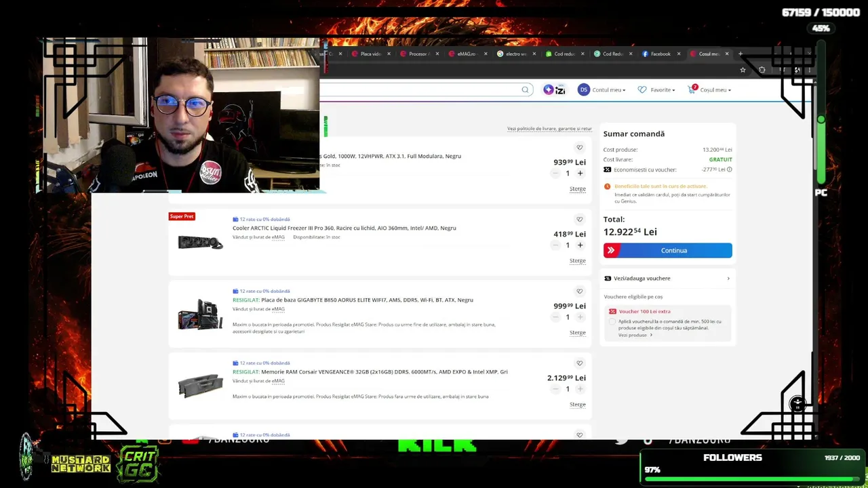This screenshot has height=488, width=868.
Task: Switch to the 'electro' Google tab
Action: coord(516,54)
